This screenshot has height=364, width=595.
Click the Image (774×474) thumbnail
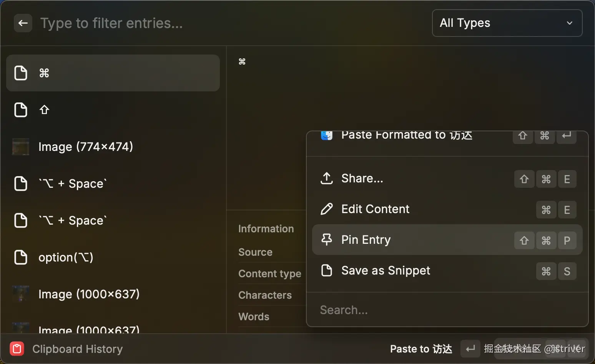coord(21,147)
